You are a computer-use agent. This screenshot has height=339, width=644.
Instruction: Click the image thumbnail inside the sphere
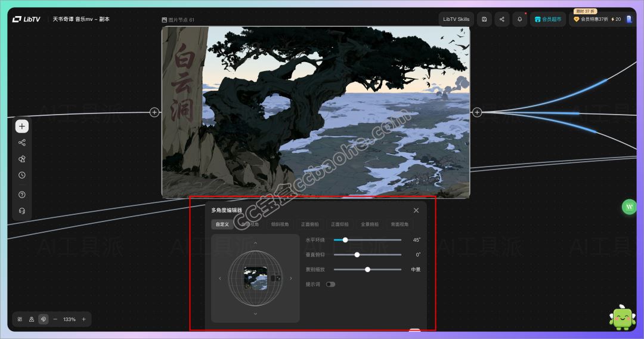[255, 278]
